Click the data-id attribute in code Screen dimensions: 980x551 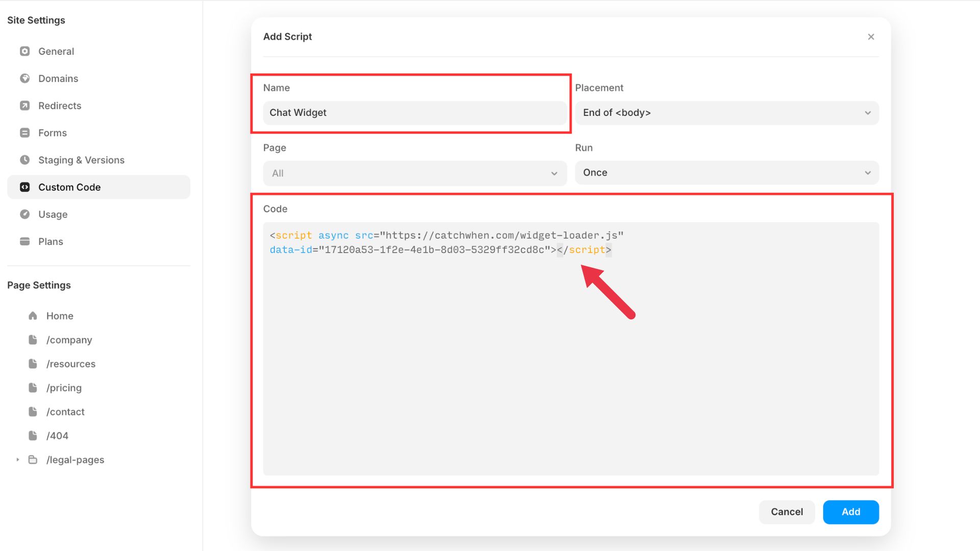coord(291,250)
